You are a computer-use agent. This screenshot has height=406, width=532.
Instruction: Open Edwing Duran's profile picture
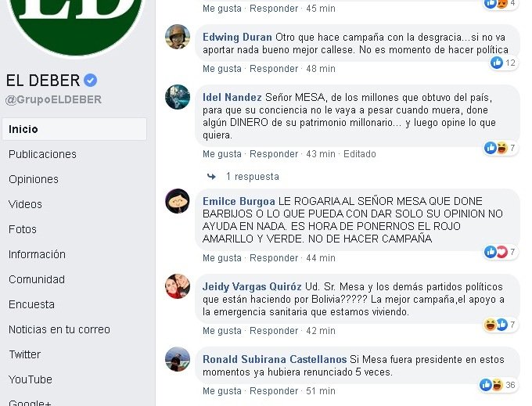tap(178, 37)
